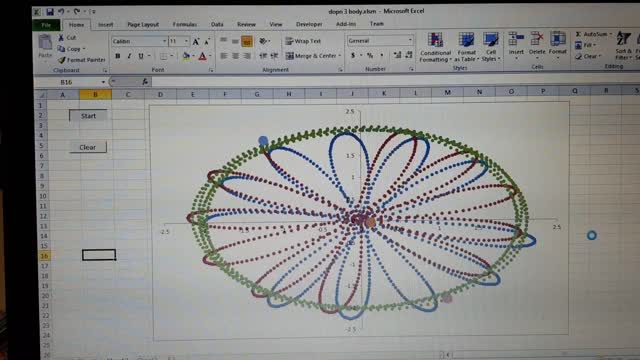Click the Format Painter brush icon
This screenshot has width=640, height=360.
pyautogui.click(x=62, y=60)
